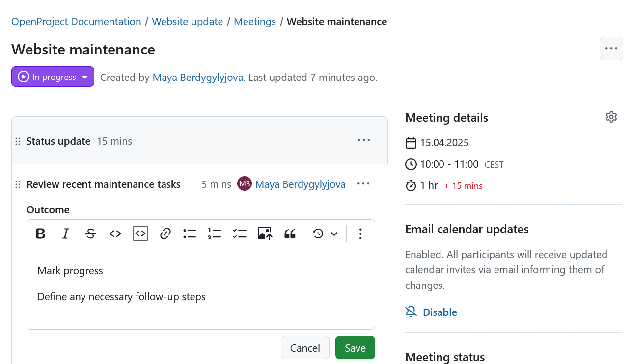Apply italic formatting
The width and height of the screenshot is (632, 364).
tap(65, 234)
